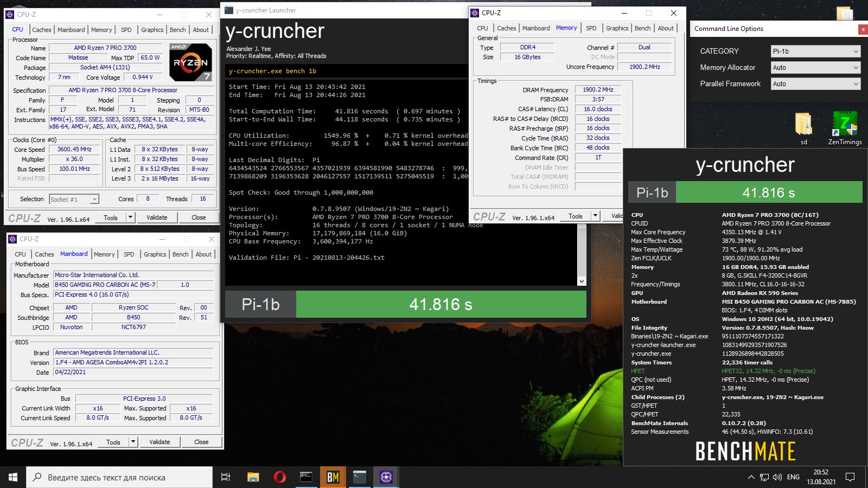This screenshot has width=868, height=488.
Task: Open the CATEGORY dropdown showing Pi-1b
Action: point(816,51)
